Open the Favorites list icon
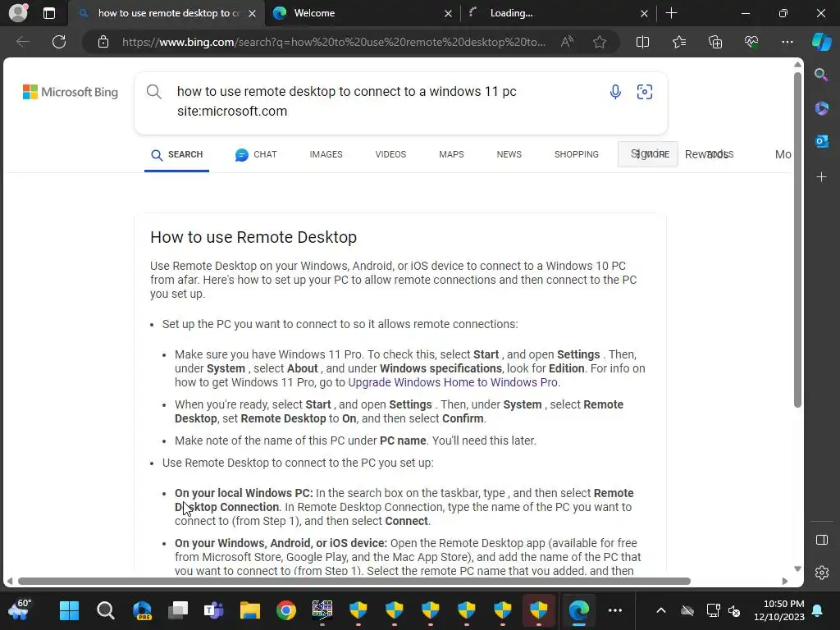Image resolution: width=840 pixels, height=630 pixels. (678, 42)
